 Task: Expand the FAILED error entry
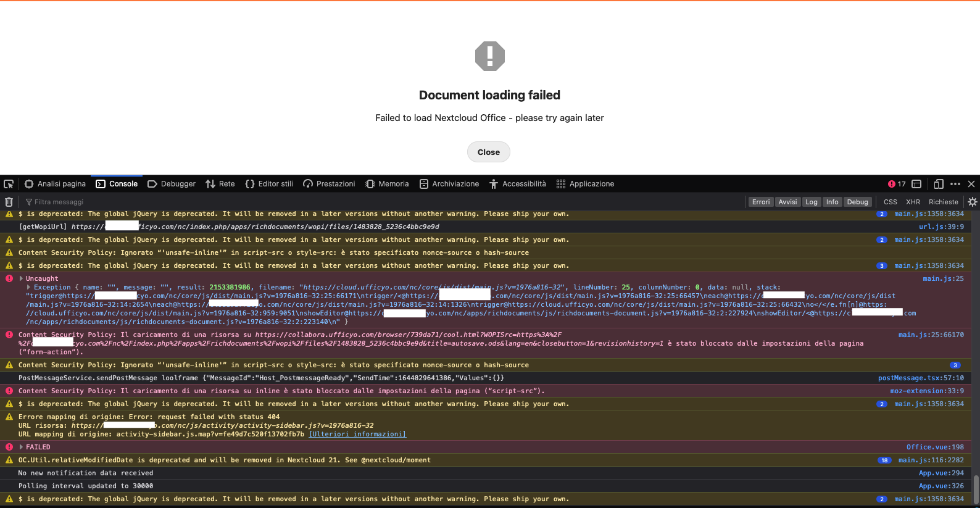22,447
